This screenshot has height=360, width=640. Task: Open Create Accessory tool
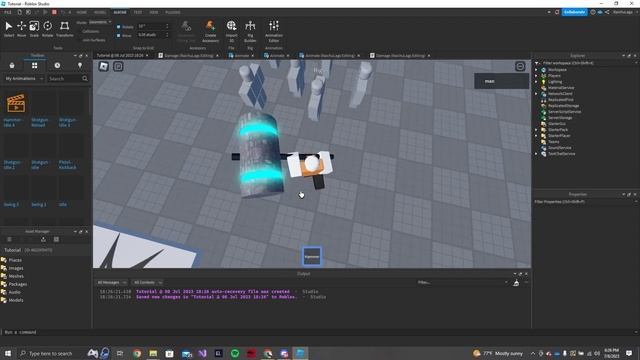(210, 31)
